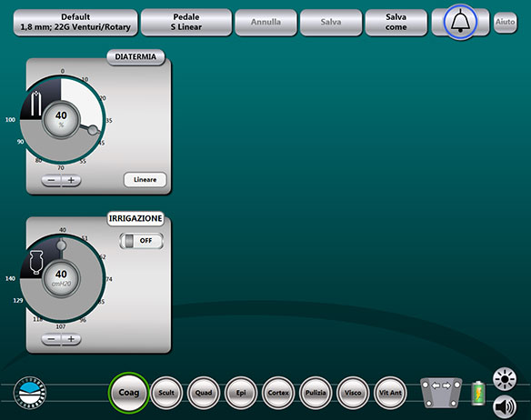
Task: Click the 70 mark on diathermy dial
Action: [x=61, y=167]
